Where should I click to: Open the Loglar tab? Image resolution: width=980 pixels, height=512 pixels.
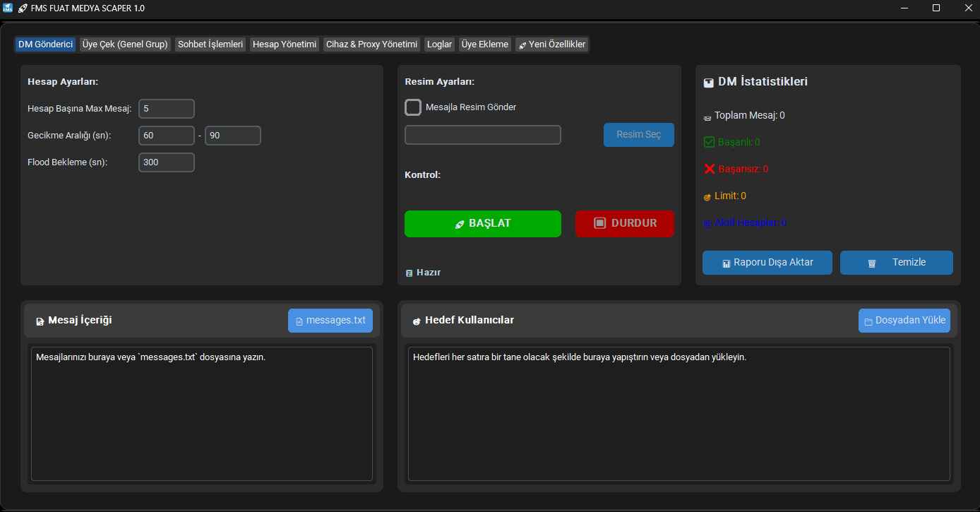coord(439,44)
